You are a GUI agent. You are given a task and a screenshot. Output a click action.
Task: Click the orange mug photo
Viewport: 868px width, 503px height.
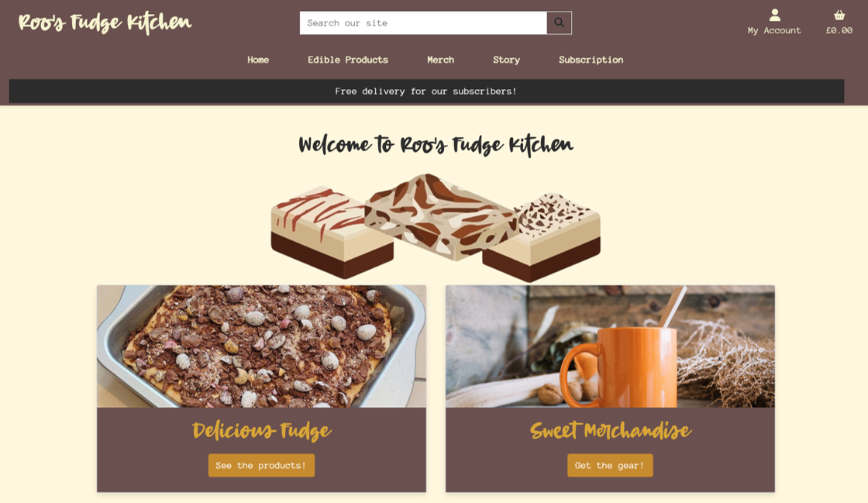(x=610, y=346)
